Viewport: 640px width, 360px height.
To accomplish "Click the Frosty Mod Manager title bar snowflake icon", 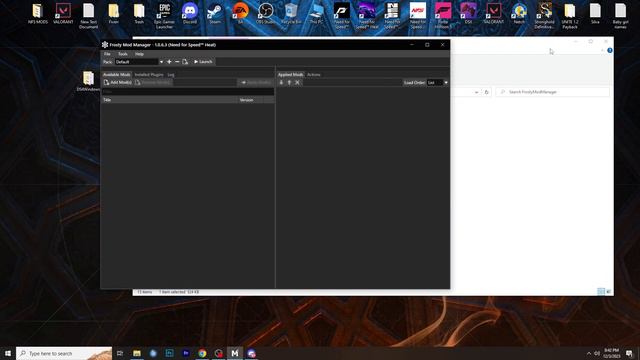I will 105,45.
